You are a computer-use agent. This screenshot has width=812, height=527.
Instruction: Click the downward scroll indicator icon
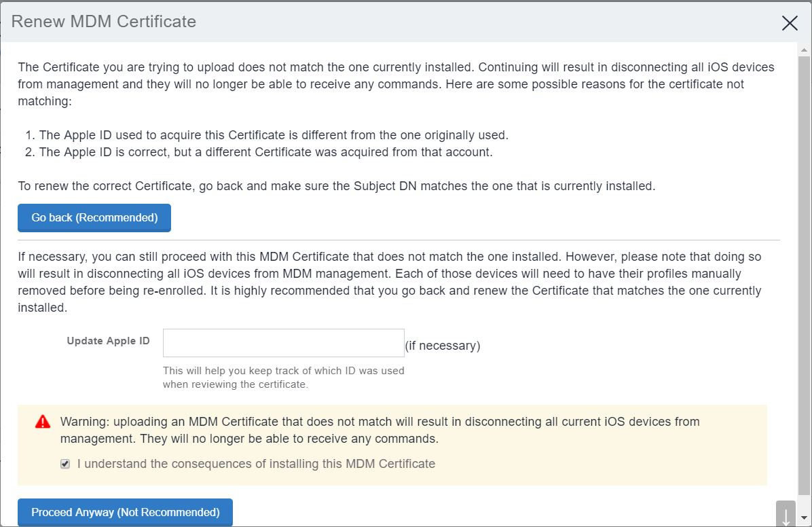(786, 515)
